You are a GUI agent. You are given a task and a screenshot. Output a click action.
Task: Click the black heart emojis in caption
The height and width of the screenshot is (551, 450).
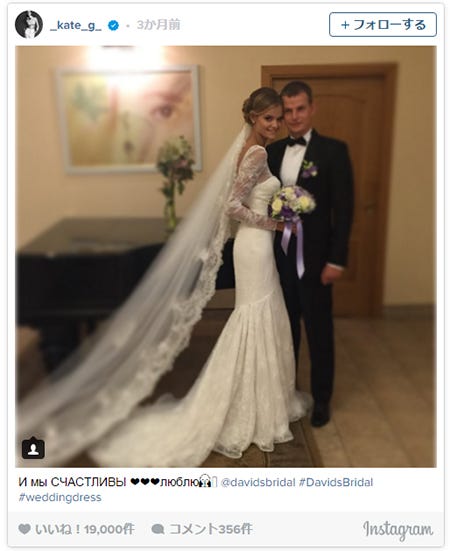click(145, 482)
